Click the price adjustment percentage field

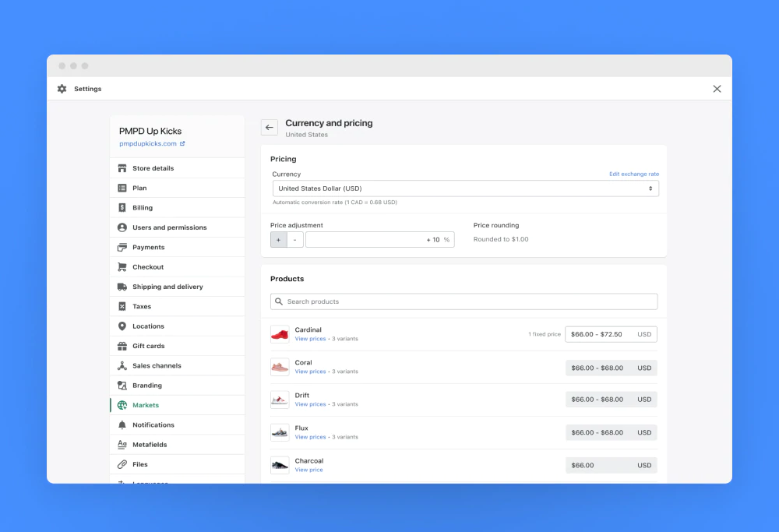(380, 240)
